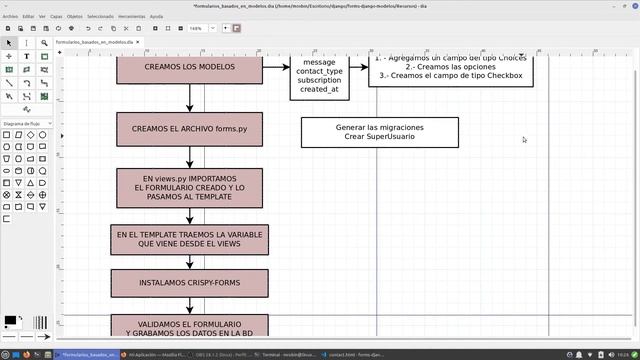
Task: Click the horizontal scrollbar of canvas
Action: click(344, 339)
